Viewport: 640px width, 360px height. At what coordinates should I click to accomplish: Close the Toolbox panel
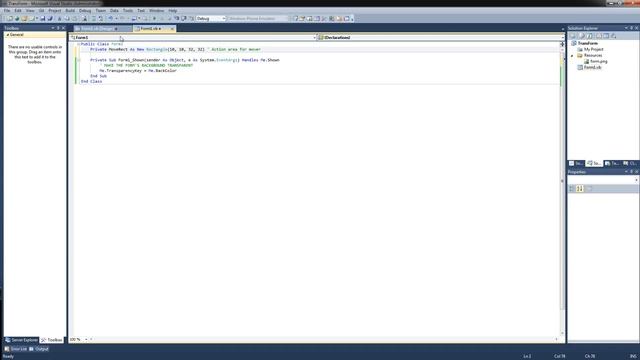[x=63, y=28]
